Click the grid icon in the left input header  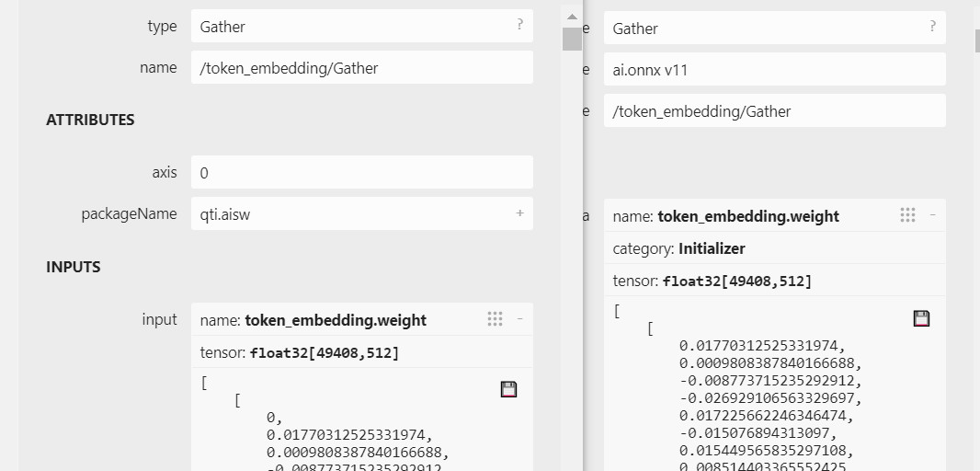point(495,319)
